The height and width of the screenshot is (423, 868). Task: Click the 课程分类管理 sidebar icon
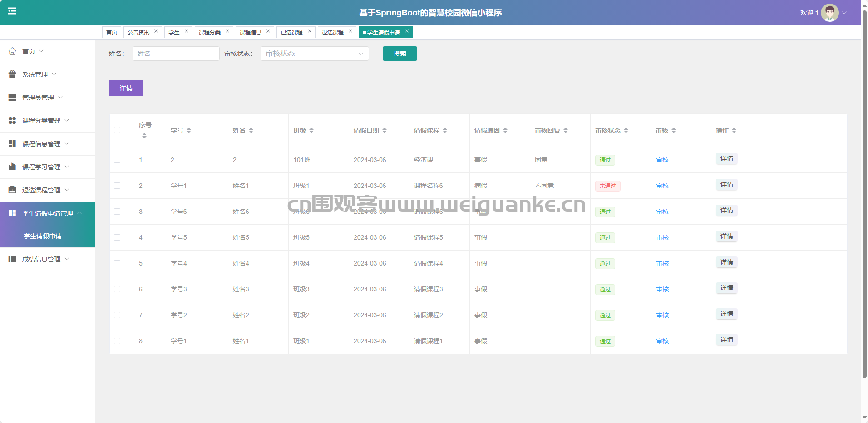click(x=12, y=121)
